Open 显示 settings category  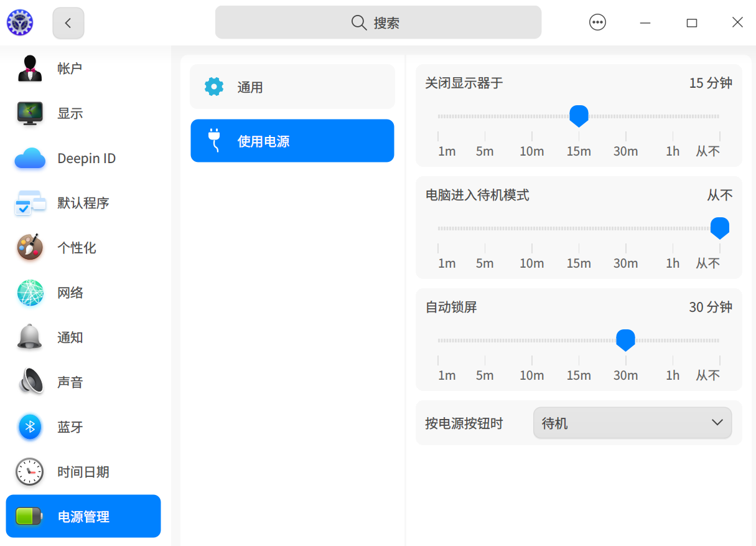83,113
